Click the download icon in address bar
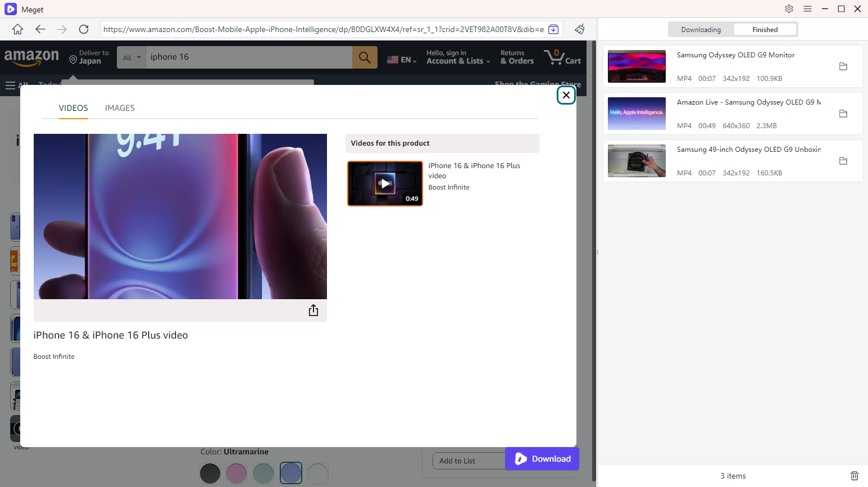 coord(553,29)
